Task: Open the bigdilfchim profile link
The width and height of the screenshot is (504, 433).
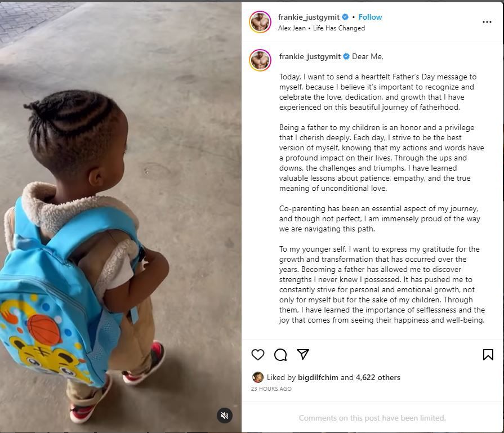Action: click(318, 377)
